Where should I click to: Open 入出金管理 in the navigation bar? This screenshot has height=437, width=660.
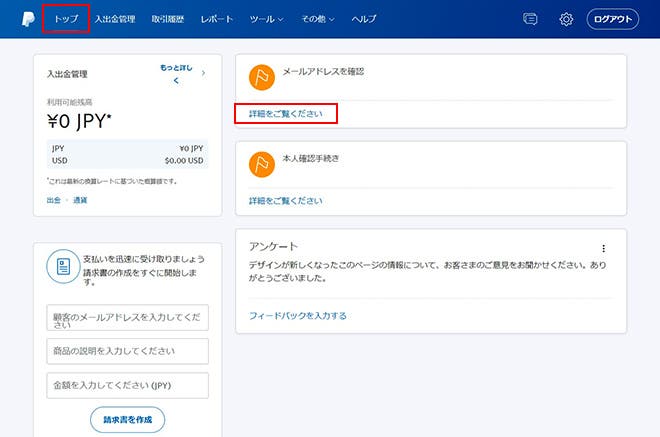click(115, 19)
